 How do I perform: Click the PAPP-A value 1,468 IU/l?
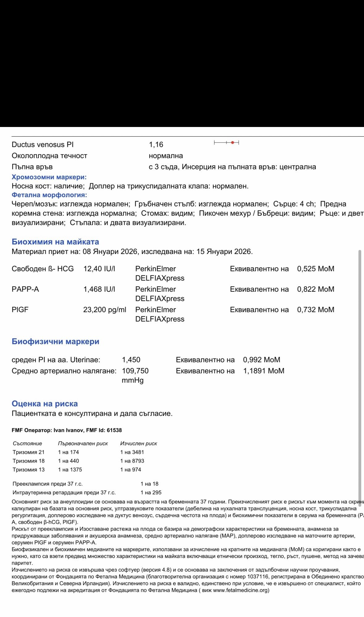click(x=99, y=289)
